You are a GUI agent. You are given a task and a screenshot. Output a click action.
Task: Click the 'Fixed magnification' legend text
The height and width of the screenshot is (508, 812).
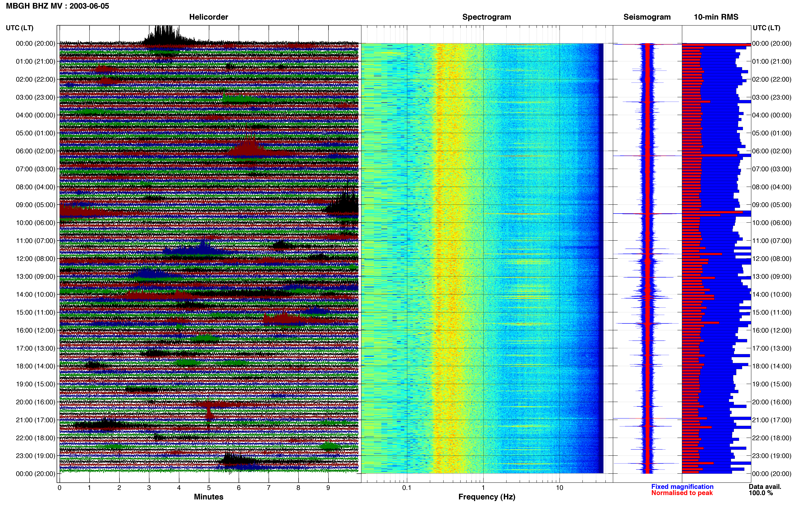point(682,486)
